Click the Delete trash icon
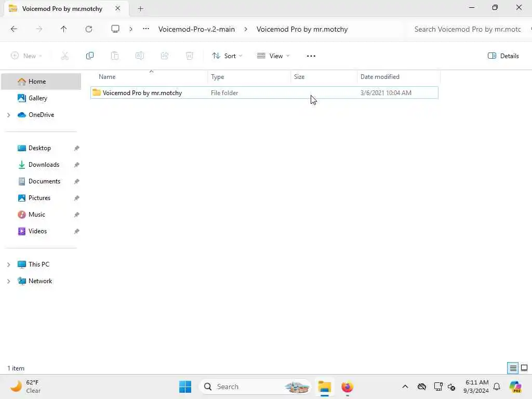This screenshot has height=399, width=532. pyautogui.click(x=190, y=56)
